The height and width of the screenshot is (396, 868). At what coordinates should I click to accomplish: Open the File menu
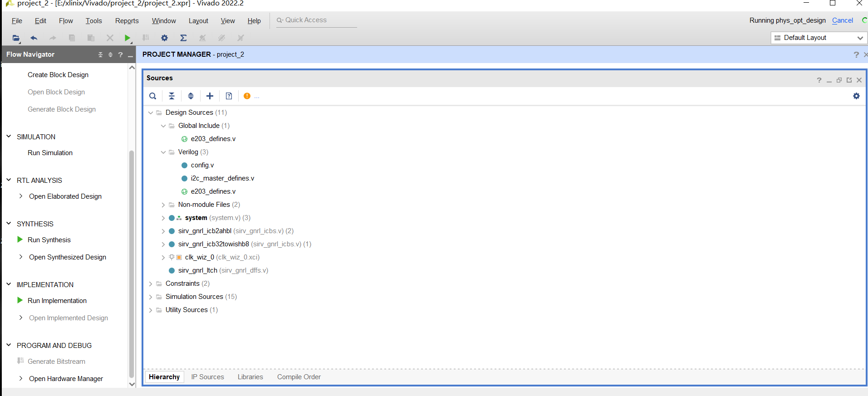pyautogui.click(x=17, y=21)
